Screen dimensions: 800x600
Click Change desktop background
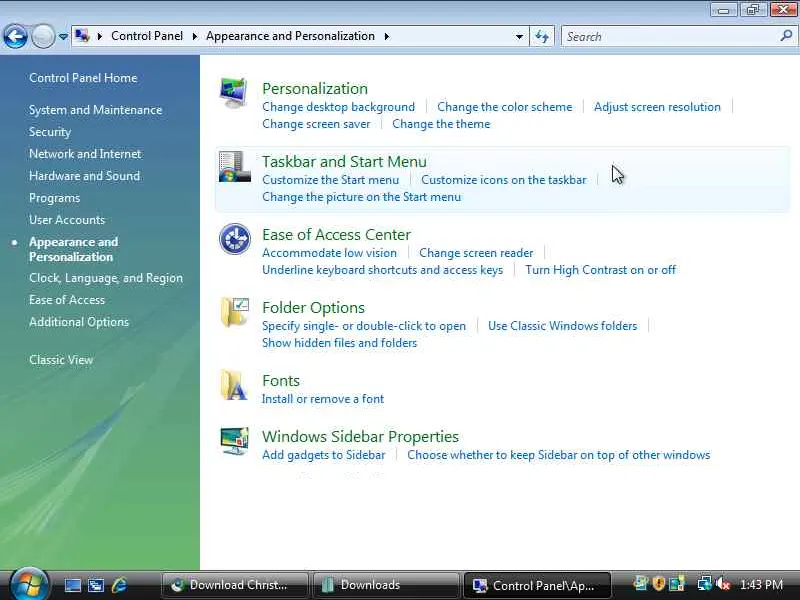coord(338,107)
